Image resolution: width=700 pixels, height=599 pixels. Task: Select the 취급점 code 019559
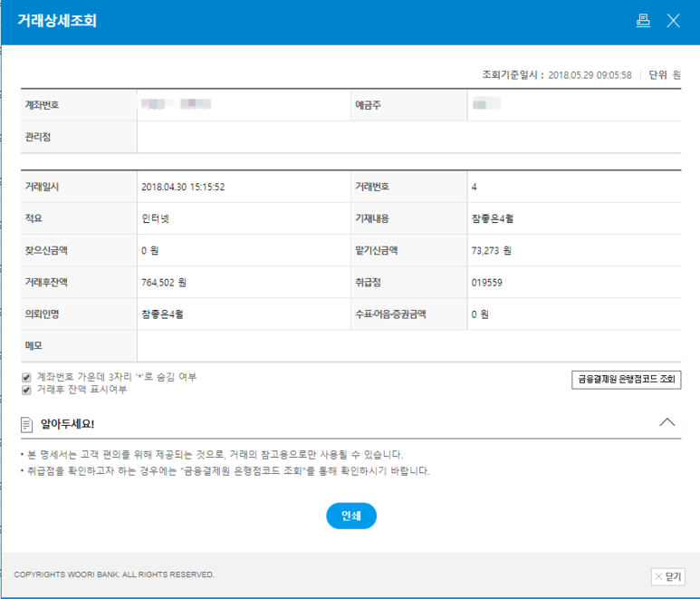pyautogui.click(x=486, y=283)
